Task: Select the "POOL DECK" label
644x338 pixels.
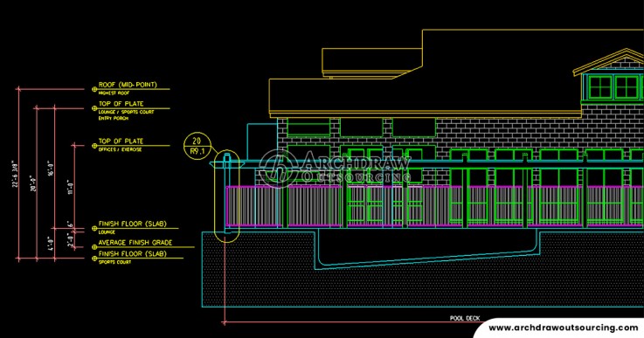Action: 465,318
